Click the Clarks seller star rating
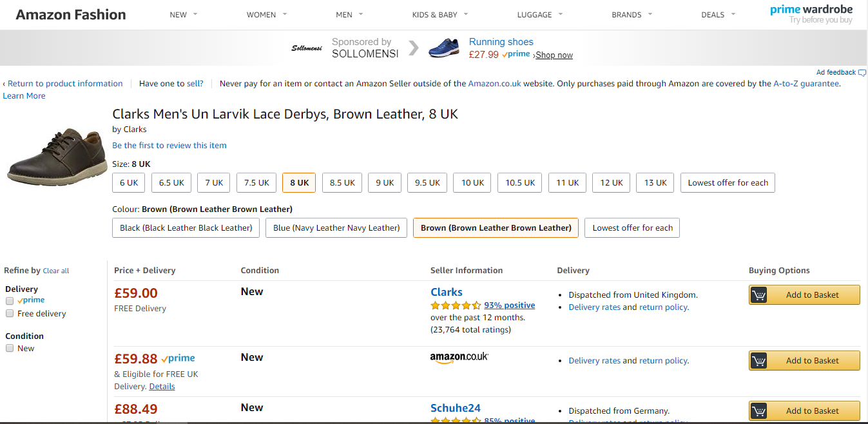Image resolution: width=868 pixels, height=424 pixels. point(456,305)
